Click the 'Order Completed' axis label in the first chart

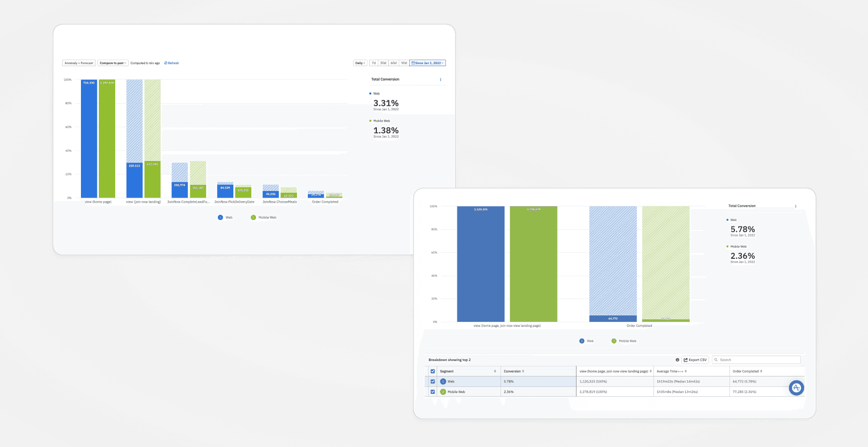pos(325,202)
